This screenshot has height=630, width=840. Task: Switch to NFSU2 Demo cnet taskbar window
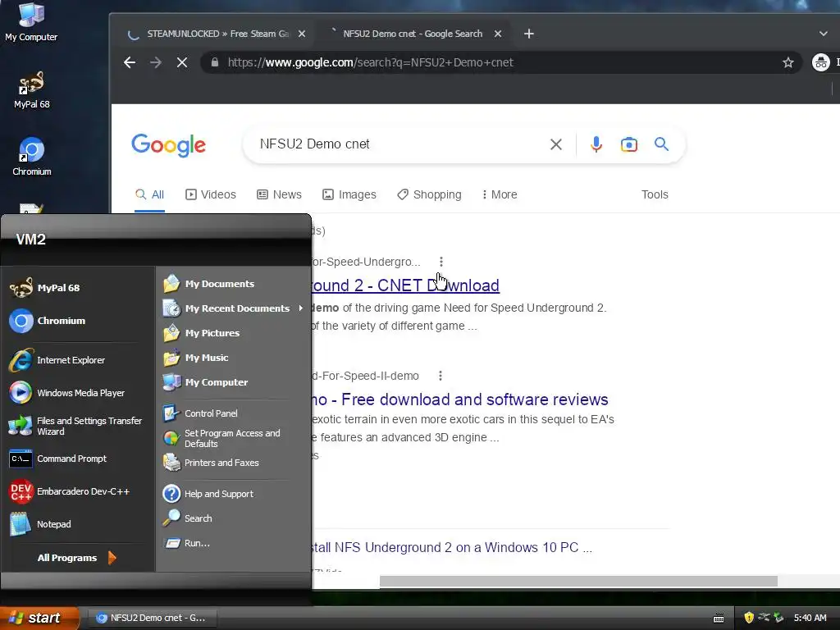pos(152,618)
